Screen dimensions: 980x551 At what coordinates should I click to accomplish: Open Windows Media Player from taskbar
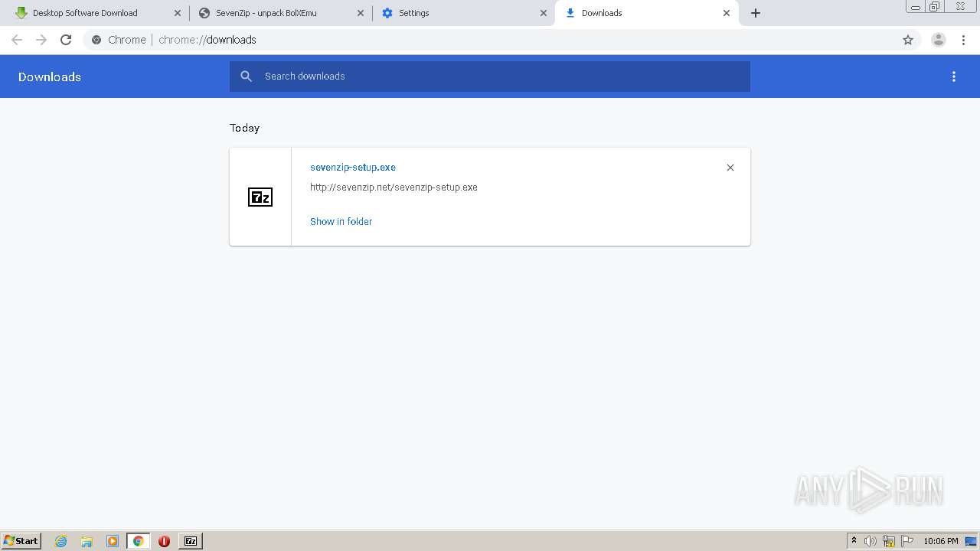(113, 541)
